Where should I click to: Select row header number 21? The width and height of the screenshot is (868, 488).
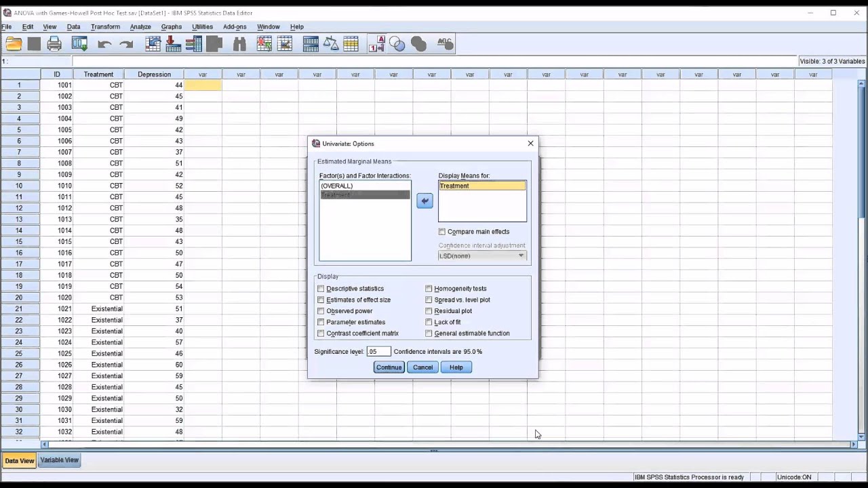[x=20, y=309]
